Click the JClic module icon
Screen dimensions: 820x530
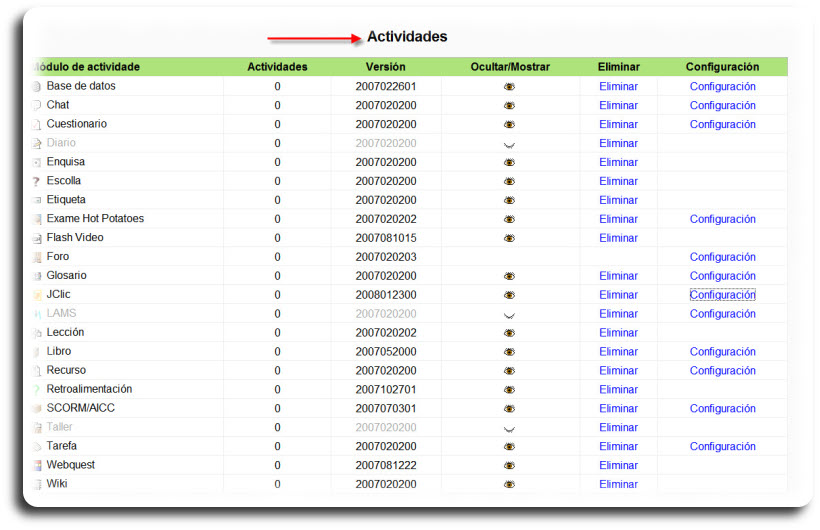(37, 296)
